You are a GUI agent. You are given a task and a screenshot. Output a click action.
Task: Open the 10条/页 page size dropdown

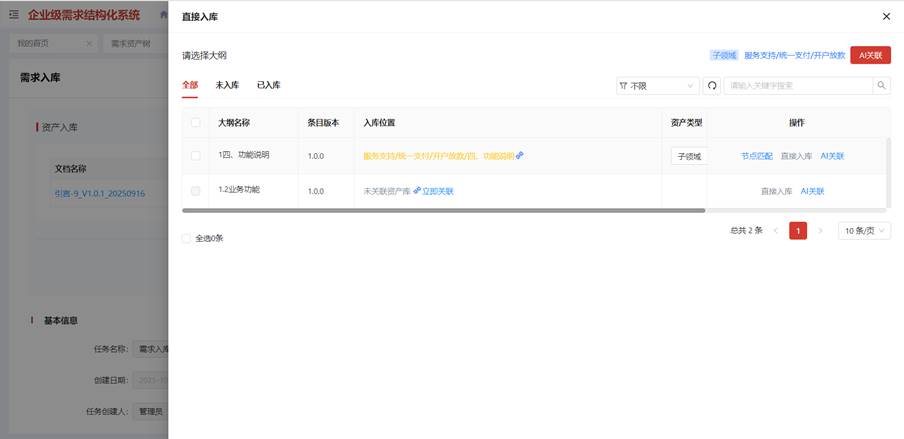pyautogui.click(x=864, y=231)
